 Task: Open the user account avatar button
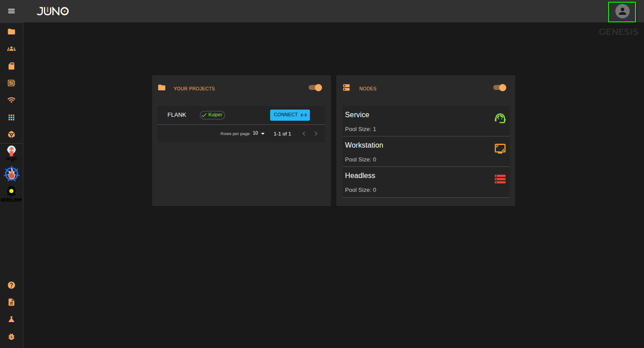tap(622, 12)
